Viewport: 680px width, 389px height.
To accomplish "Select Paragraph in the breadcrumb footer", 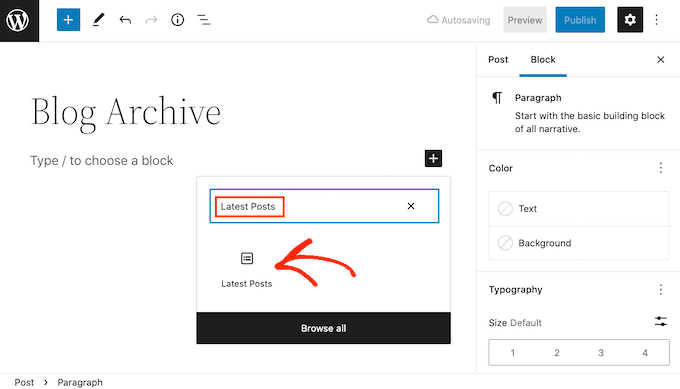I will coord(80,382).
